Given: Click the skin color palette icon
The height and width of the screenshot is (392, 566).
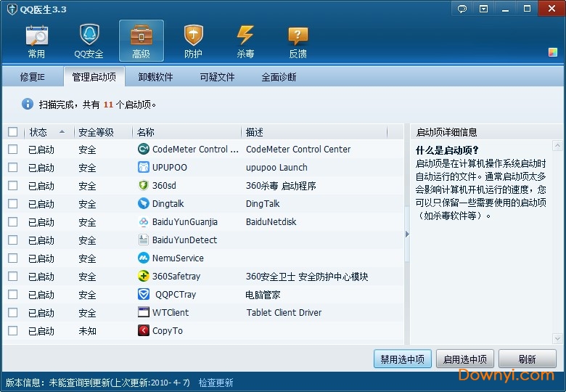Looking at the screenshot, I should [x=553, y=52].
